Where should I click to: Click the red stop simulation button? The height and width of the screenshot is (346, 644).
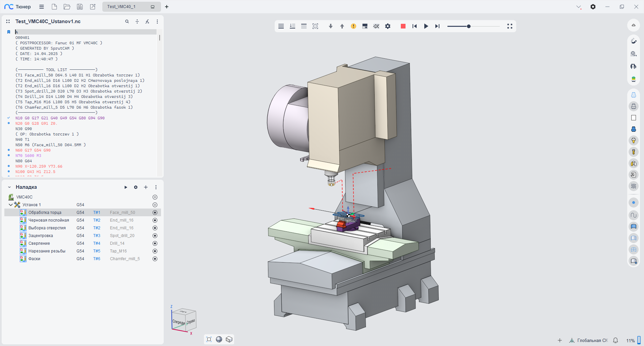tap(403, 26)
